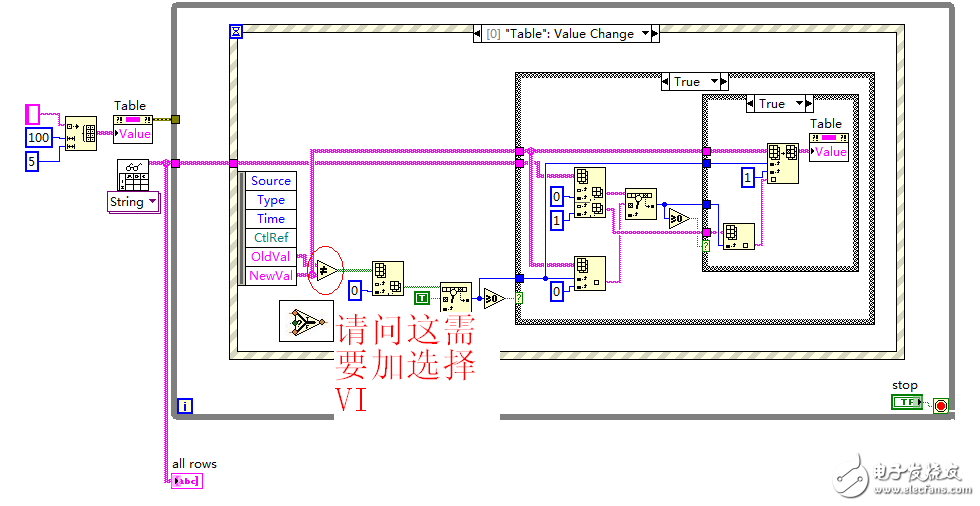Select the Search 1D Array node beside True constant

456,297
